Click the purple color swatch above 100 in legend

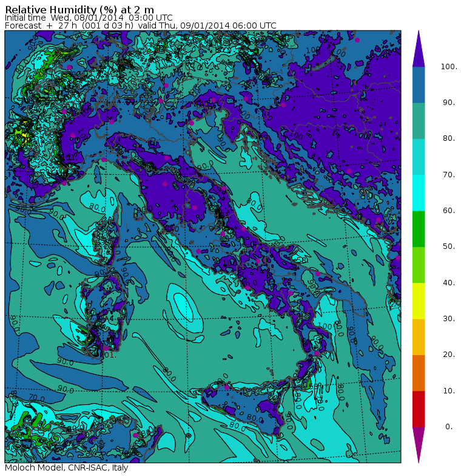[x=419, y=49]
